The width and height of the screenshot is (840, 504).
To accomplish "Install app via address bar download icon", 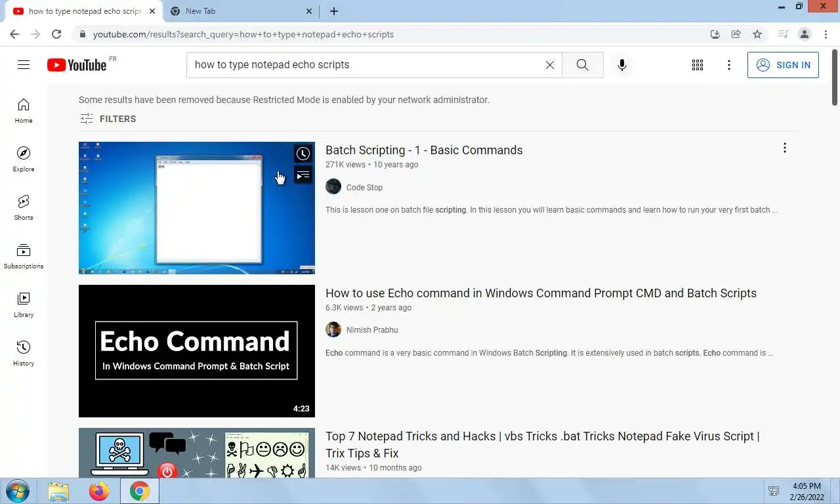I will click(x=715, y=34).
